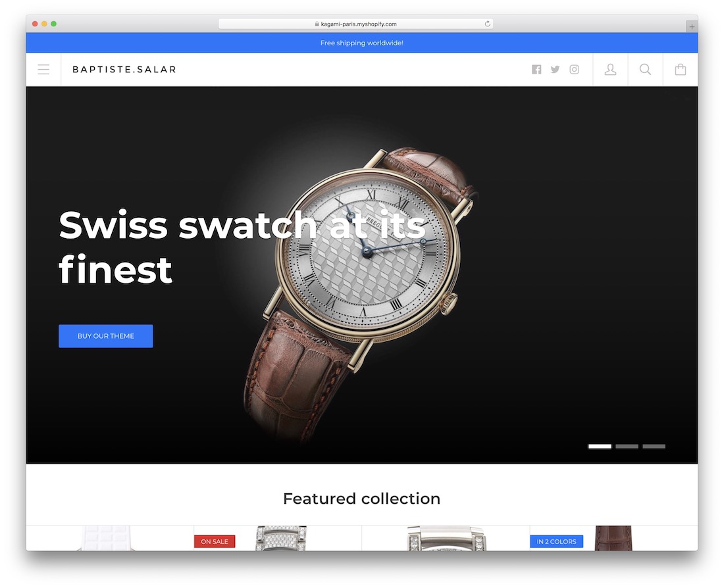
Task: Reload the page in address bar
Action: pos(487,24)
